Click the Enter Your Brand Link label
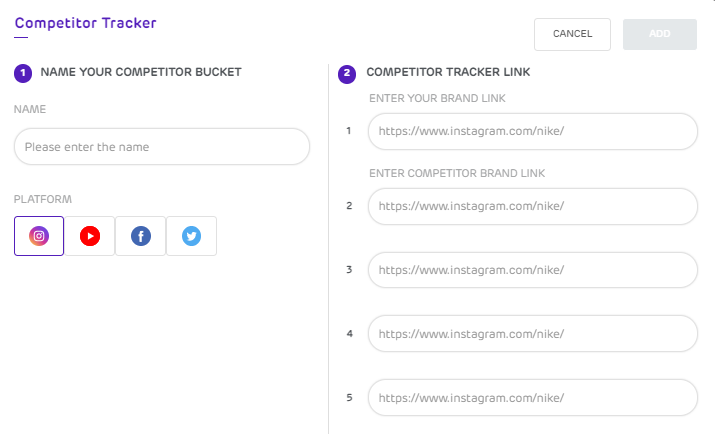Viewport: 715px width, 443px height. (437, 99)
